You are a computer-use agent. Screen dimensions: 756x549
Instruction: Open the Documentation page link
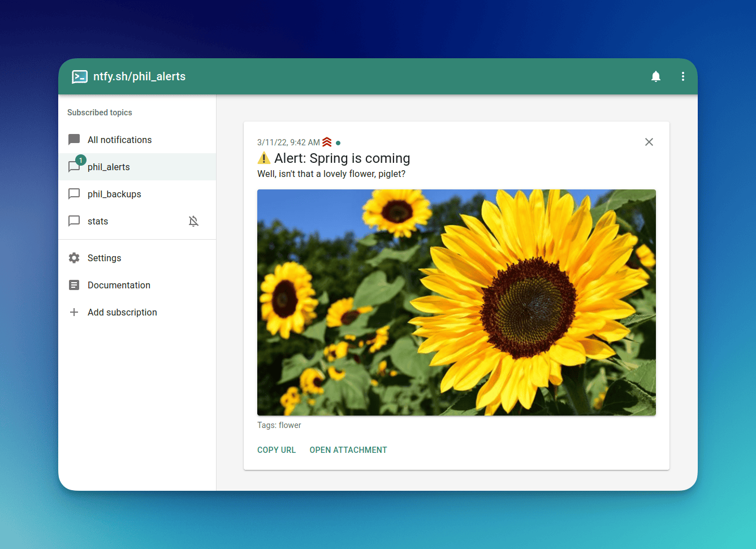[x=119, y=285]
